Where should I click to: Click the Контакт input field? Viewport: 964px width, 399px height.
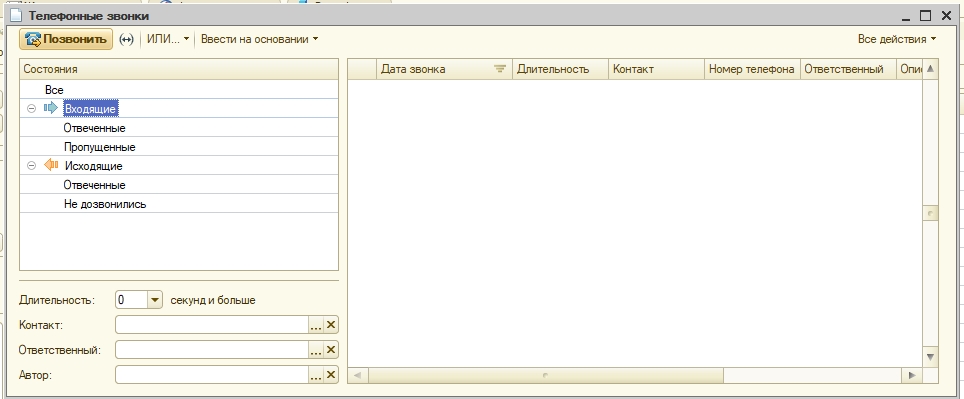[x=211, y=325]
